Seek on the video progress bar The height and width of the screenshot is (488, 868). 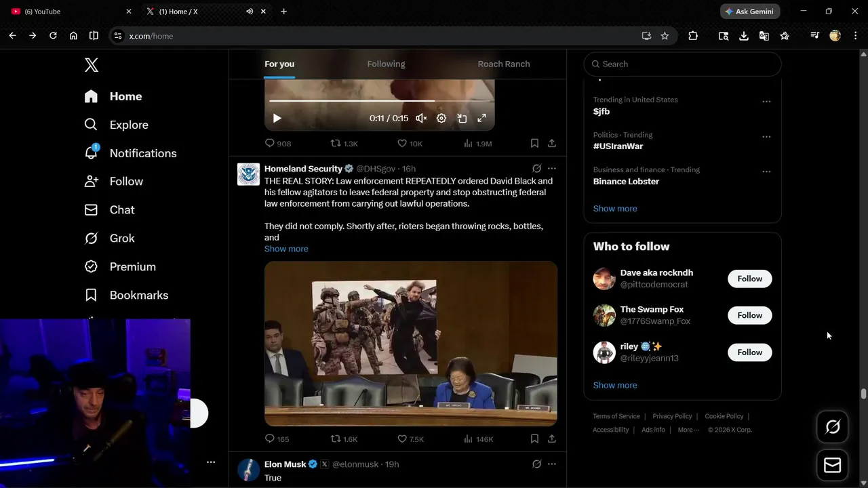(379, 101)
